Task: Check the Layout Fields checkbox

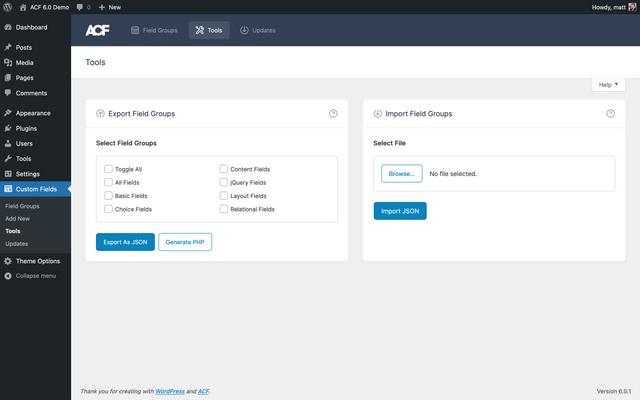Action: coord(224,196)
